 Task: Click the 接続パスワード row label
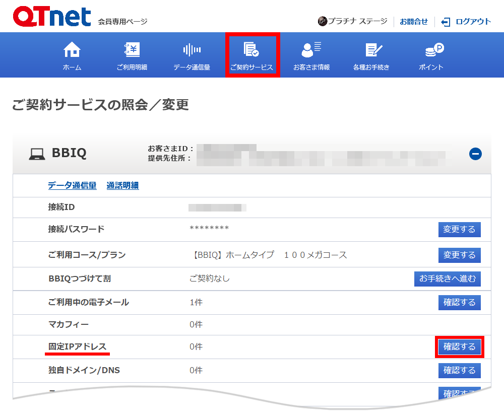click(x=76, y=229)
